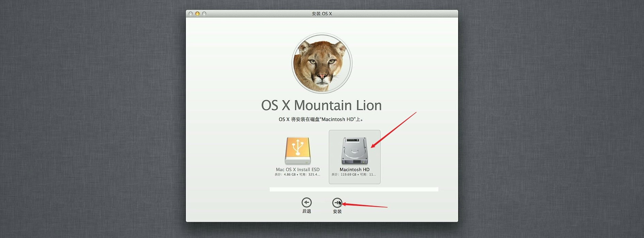Screen dimensions: 644x238
Task: Click the Mountain Lion cougar logo
Action: click(x=322, y=63)
